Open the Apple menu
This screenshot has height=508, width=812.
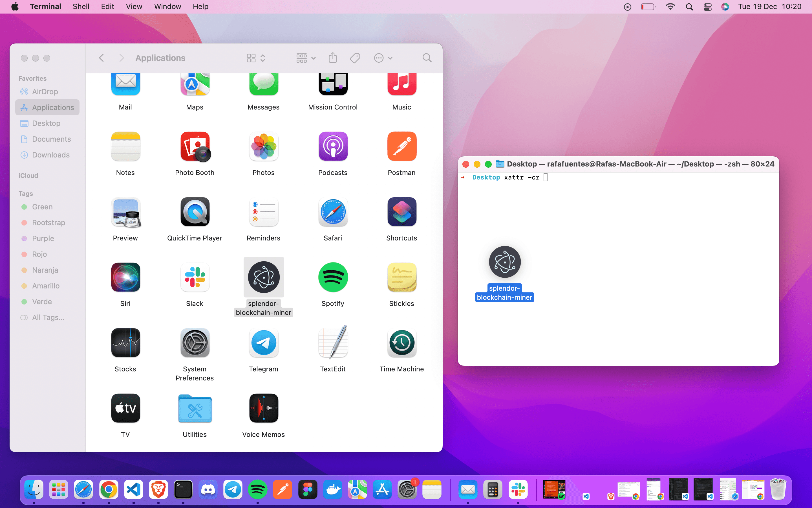tap(15, 7)
